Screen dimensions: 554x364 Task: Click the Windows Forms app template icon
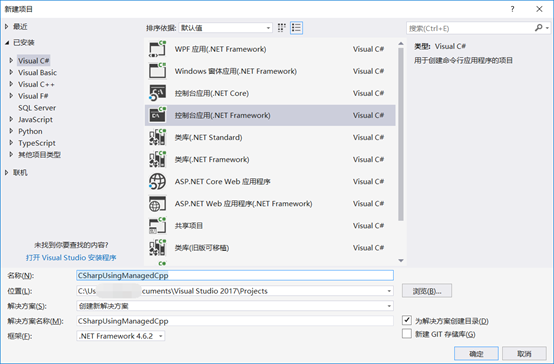[157, 71]
